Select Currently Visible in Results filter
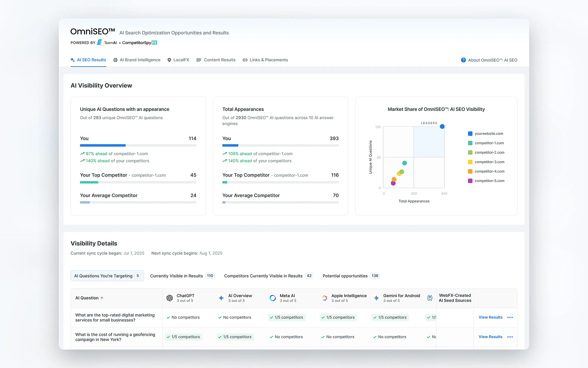This screenshot has width=588, height=368. 182,276
